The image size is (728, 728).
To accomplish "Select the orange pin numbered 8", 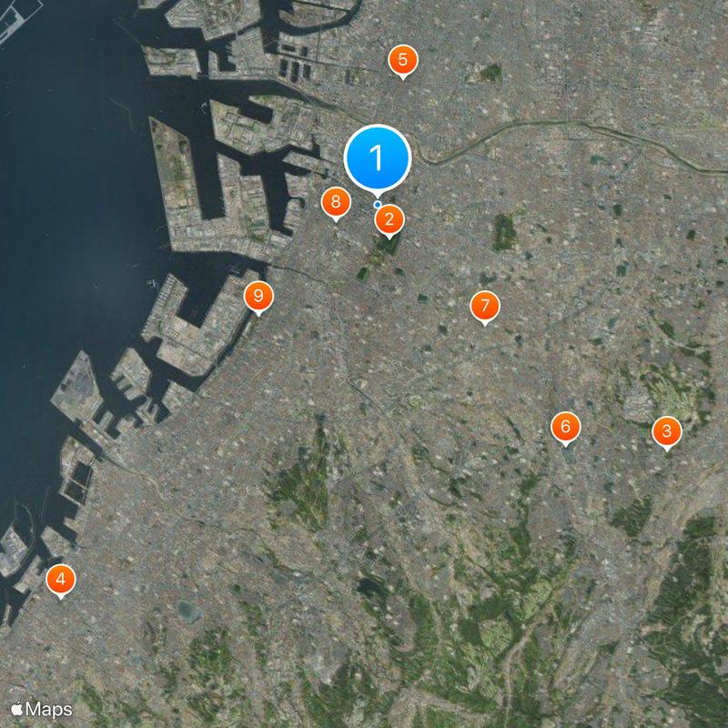I will (336, 203).
